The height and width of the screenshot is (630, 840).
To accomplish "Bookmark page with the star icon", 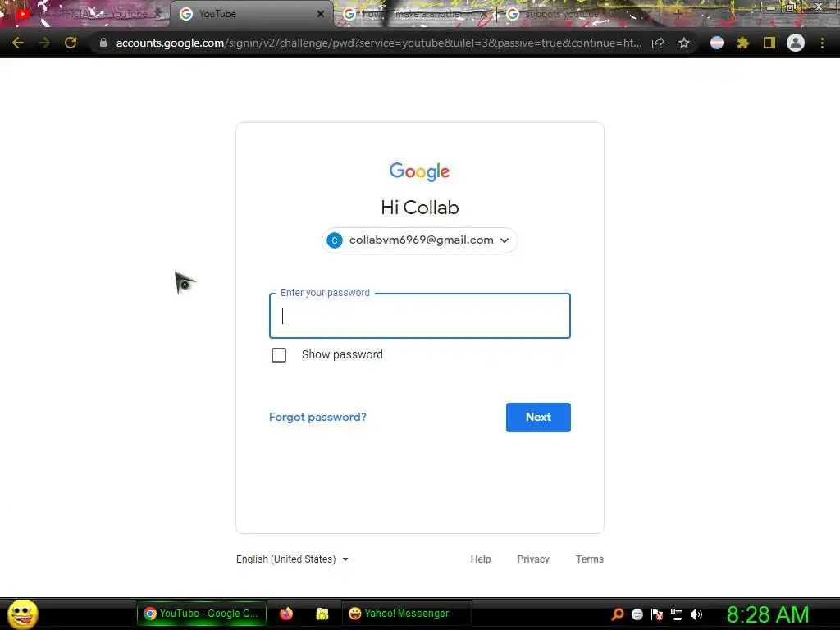I will point(684,43).
